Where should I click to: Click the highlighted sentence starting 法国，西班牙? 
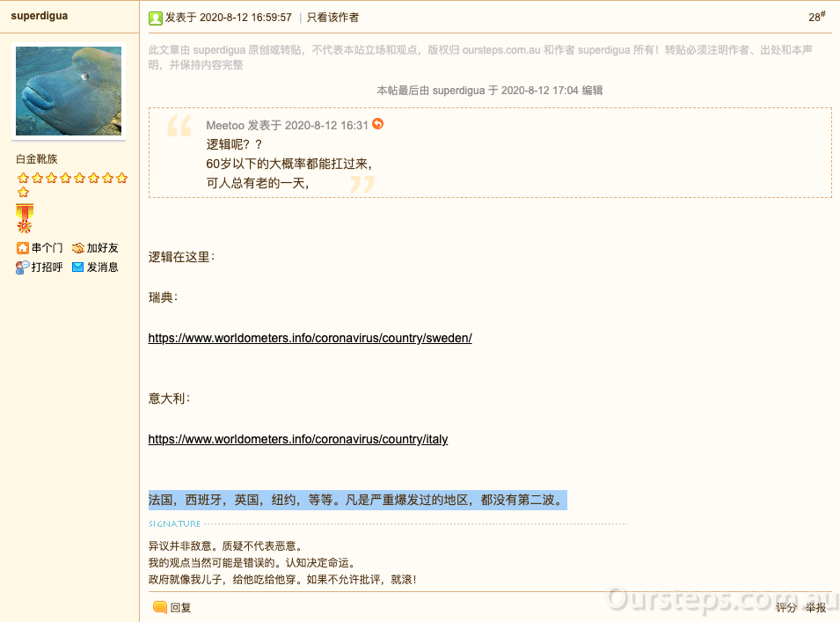(356, 500)
